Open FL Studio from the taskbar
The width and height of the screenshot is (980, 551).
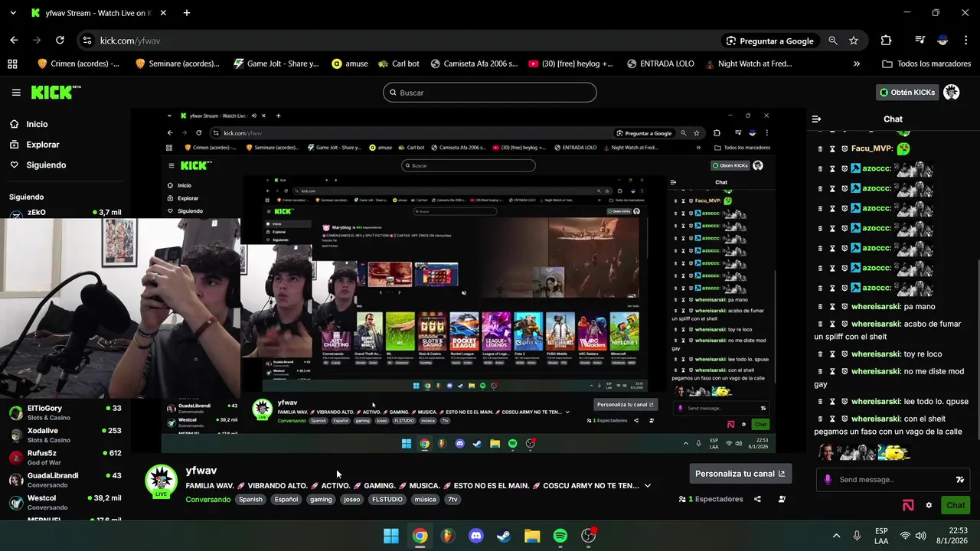pyautogui.click(x=448, y=536)
